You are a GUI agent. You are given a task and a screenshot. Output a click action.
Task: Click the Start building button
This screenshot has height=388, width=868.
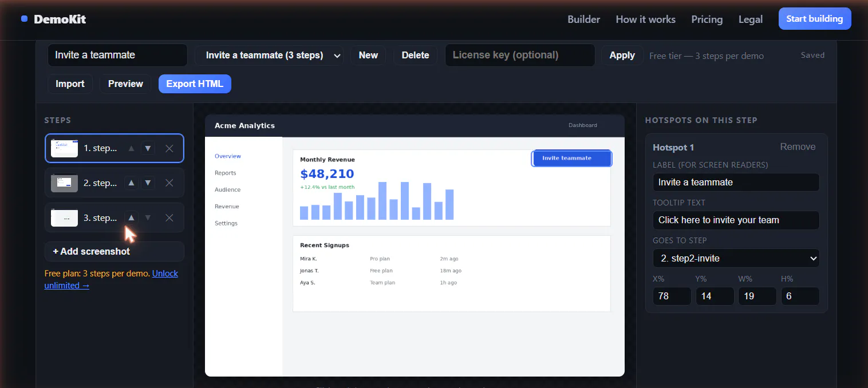tap(814, 19)
